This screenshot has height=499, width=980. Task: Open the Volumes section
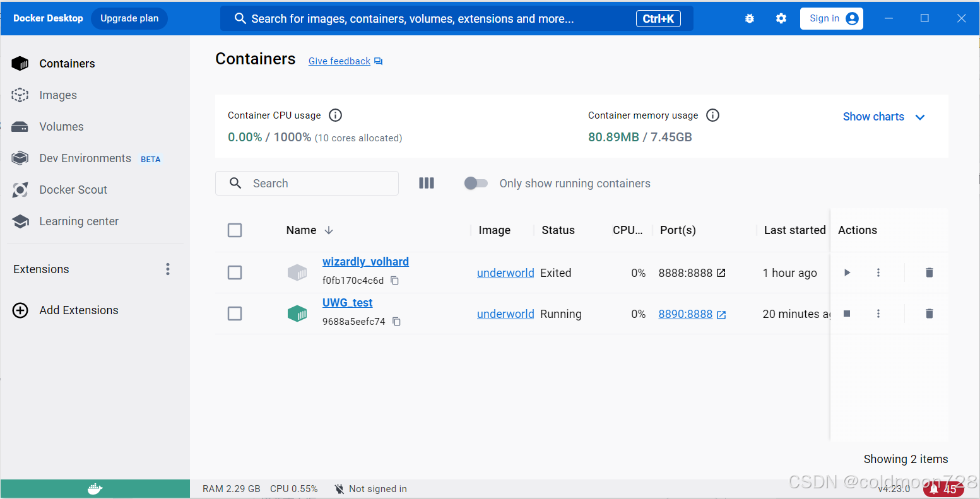pos(61,126)
